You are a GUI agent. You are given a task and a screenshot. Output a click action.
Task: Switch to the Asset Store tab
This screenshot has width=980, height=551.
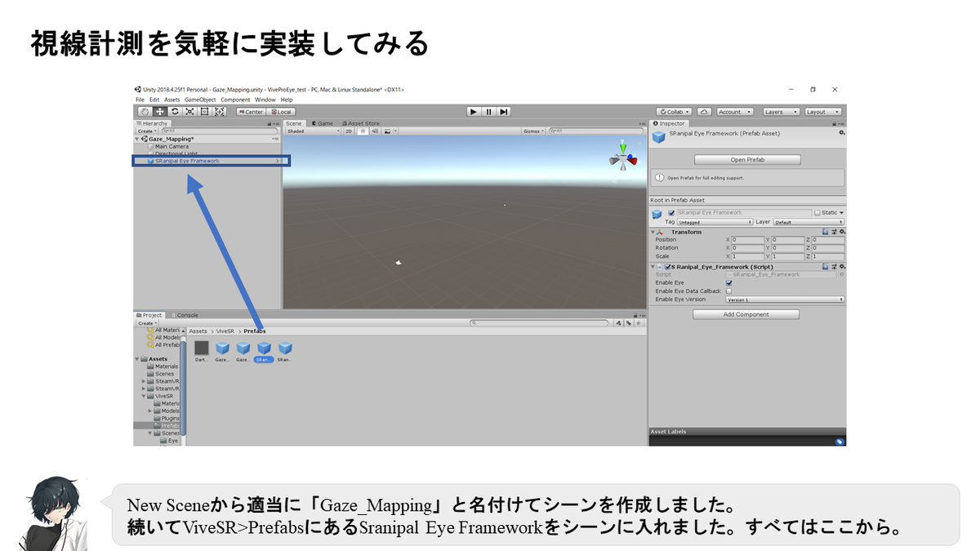(x=360, y=123)
